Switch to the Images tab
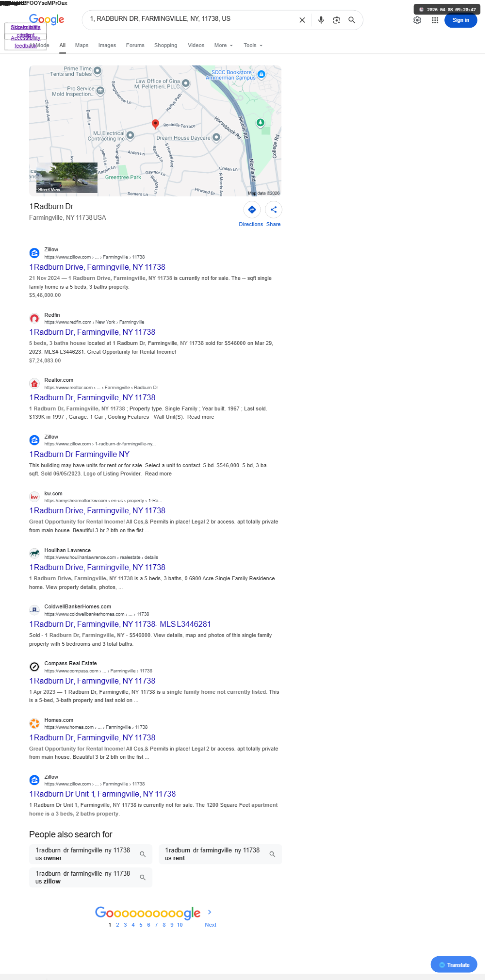Viewport: 491px width, 980px height. coord(107,45)
